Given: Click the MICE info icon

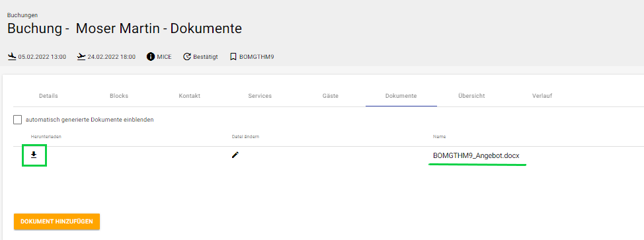Looking at the screenshot, I should click(x=150, y=57).
